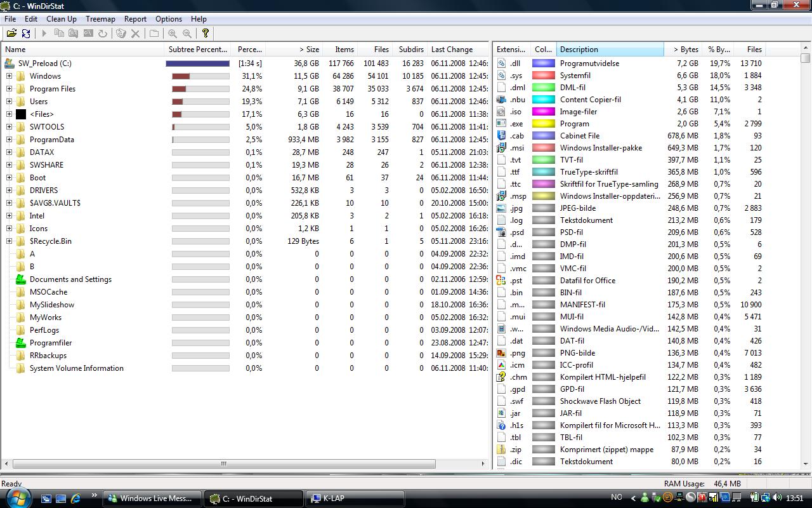
Task: Click the Refresh Selected toolbar icon
Action: tap(103, 34)
